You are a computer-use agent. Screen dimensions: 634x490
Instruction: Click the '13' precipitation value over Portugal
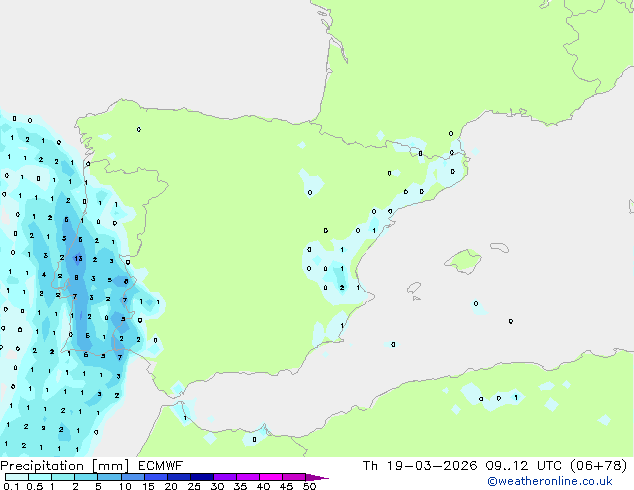78,258
